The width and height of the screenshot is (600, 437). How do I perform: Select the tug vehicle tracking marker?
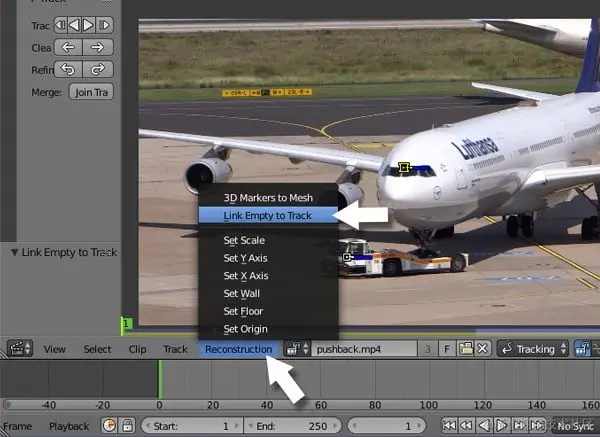point(347,257)
